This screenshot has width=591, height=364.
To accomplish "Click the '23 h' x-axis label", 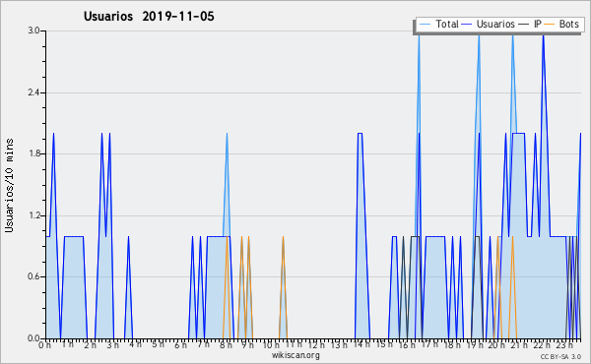I will [x=565, y=345].
